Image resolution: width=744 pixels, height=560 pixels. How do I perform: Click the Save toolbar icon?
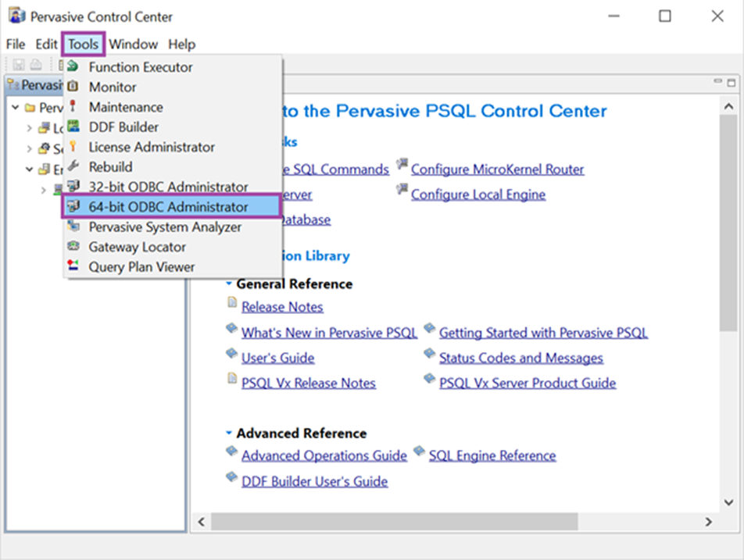point(19,65)
